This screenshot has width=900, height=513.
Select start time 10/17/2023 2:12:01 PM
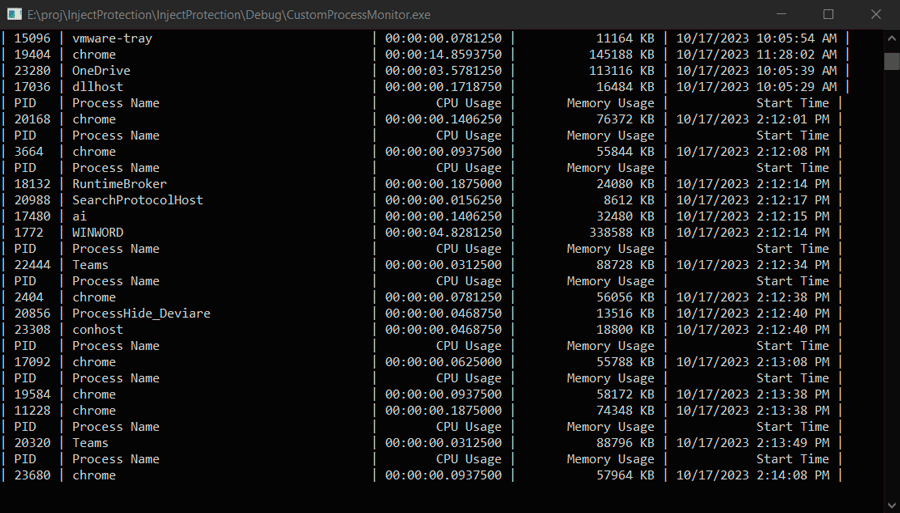point(752,119)
